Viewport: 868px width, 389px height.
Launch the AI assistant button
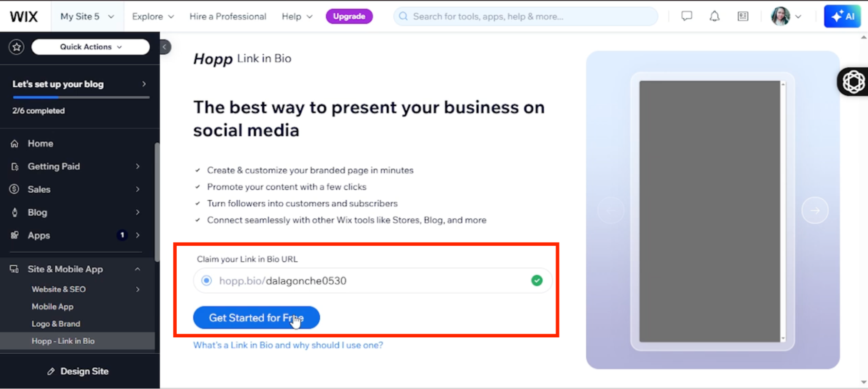[x=842, y=16]
